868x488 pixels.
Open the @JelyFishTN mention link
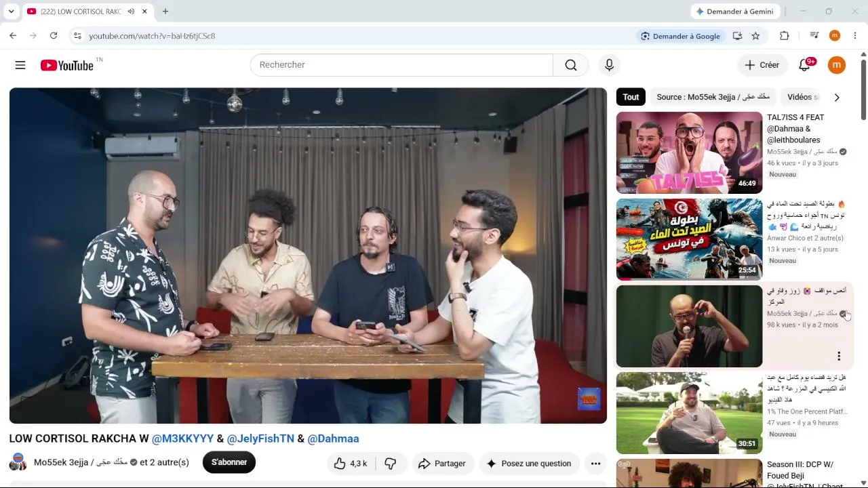point(260,439)
